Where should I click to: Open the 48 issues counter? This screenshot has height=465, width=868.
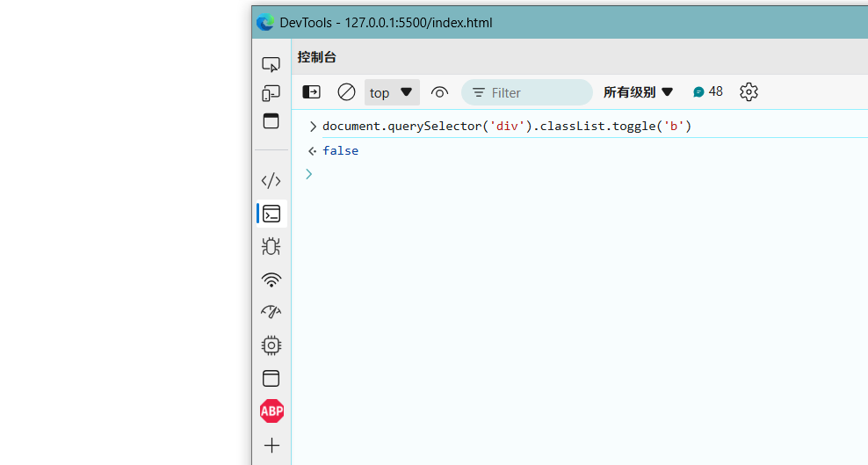708,91
